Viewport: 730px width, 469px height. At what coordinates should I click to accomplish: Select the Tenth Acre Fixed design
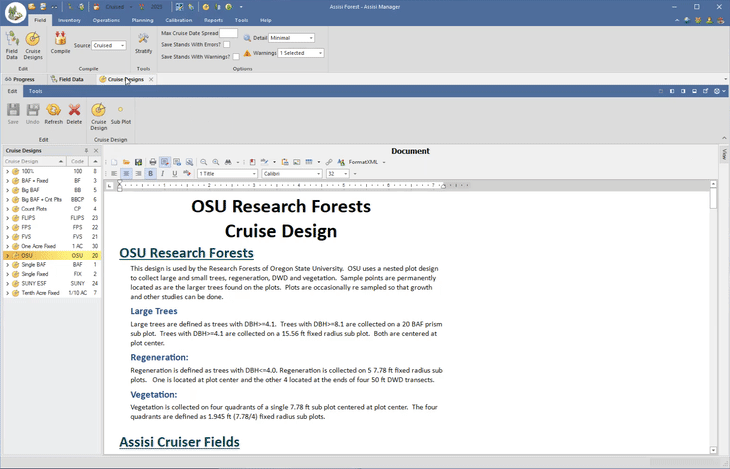52,293
